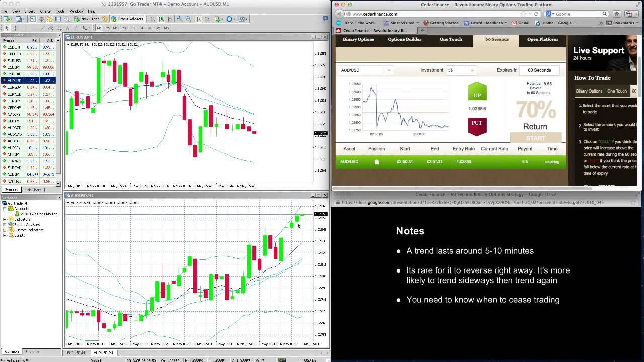Switch chart timeframe to W1
The height and width of the screenshot is (362, 644).
tap(158, 28)
